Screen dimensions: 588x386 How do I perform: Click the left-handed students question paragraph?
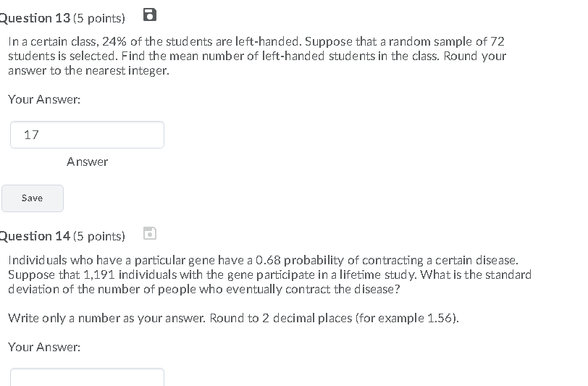click(x=257, y=56)
